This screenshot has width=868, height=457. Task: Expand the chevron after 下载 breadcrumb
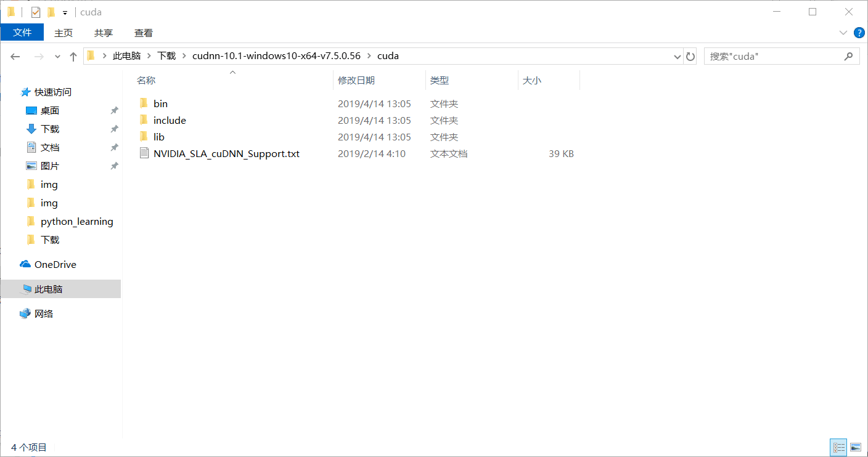coord(184,56)
